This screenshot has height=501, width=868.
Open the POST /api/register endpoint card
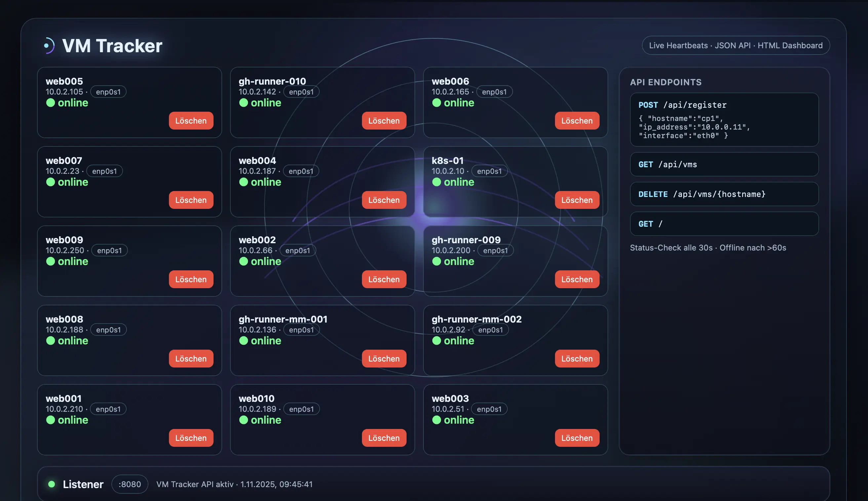(724, 120)
